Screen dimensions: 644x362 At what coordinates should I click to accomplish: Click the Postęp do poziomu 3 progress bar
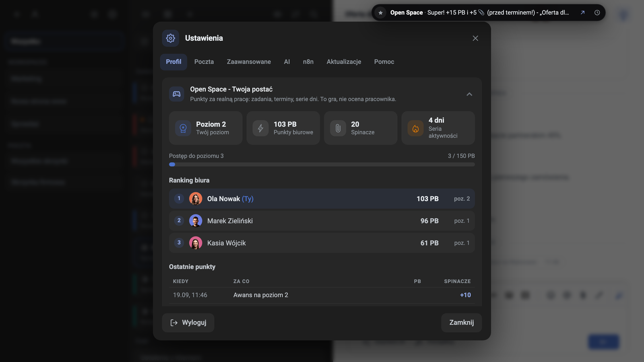click(x=322, y=165)
